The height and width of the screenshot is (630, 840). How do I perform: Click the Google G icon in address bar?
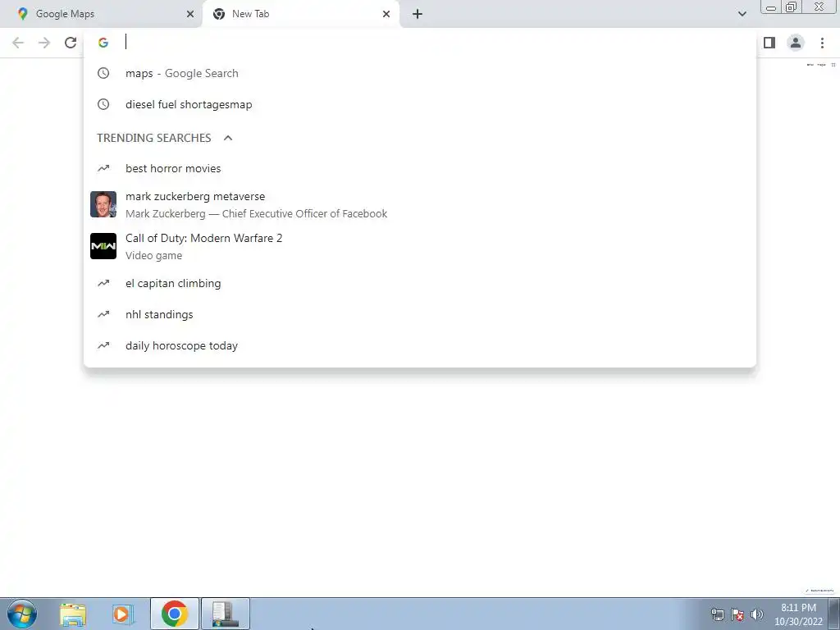point(103,43)
